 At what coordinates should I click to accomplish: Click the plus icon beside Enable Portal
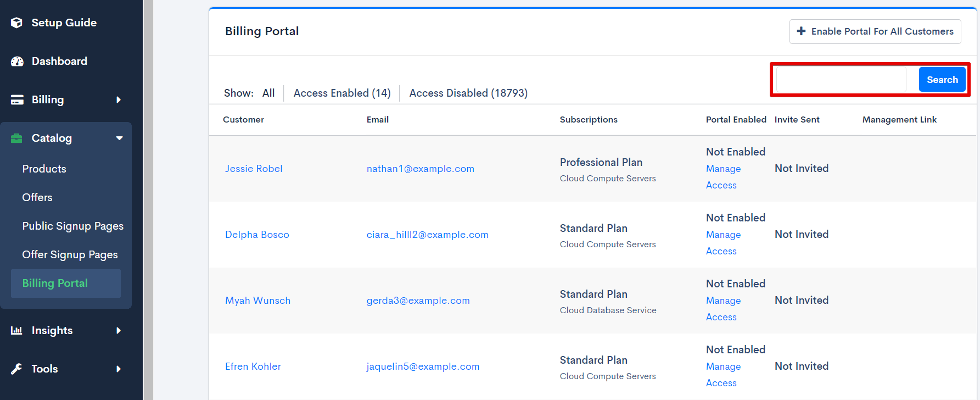pos(801,31)
